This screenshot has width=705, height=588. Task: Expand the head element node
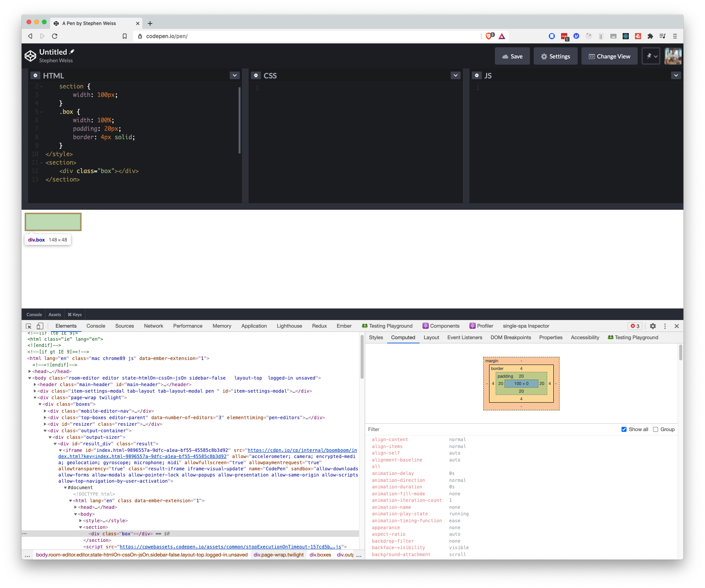tap(30, 371)
